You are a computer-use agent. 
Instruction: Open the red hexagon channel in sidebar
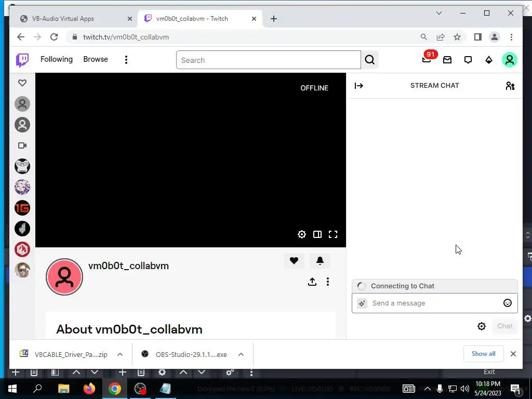22,249
